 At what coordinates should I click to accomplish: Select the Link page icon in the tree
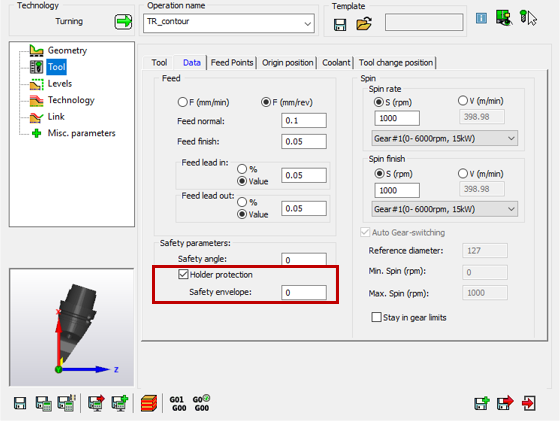36,117
